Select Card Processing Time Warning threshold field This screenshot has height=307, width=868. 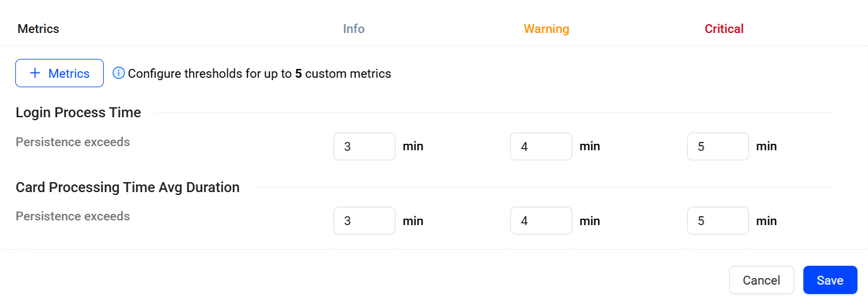[x=541, y=220]
